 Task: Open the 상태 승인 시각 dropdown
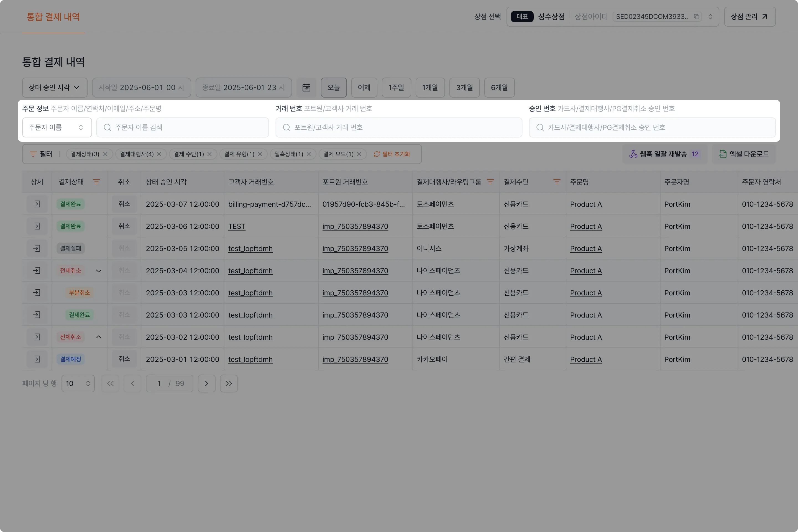click(55, 88)
